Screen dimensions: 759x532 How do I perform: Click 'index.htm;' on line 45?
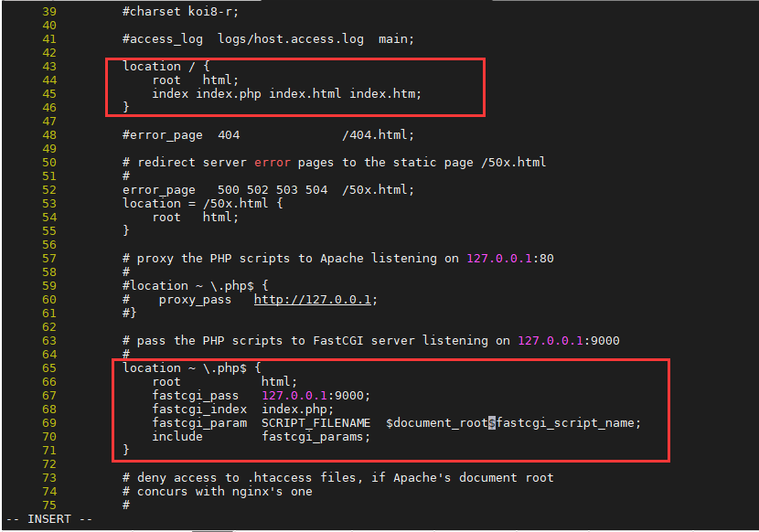(x=385, y=94)
